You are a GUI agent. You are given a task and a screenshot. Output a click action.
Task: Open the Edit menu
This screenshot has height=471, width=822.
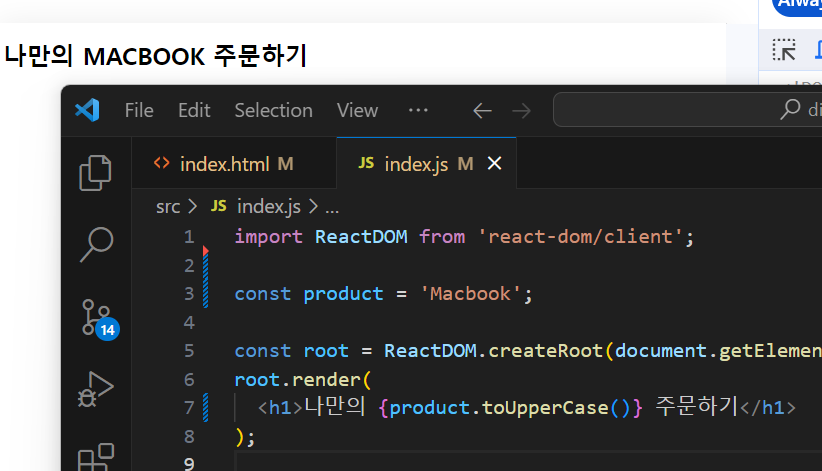pos(194,111)
